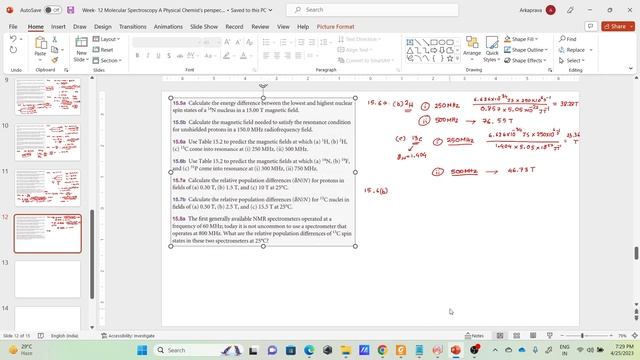Select blank slide 13 thumbnail

[48, 279]
